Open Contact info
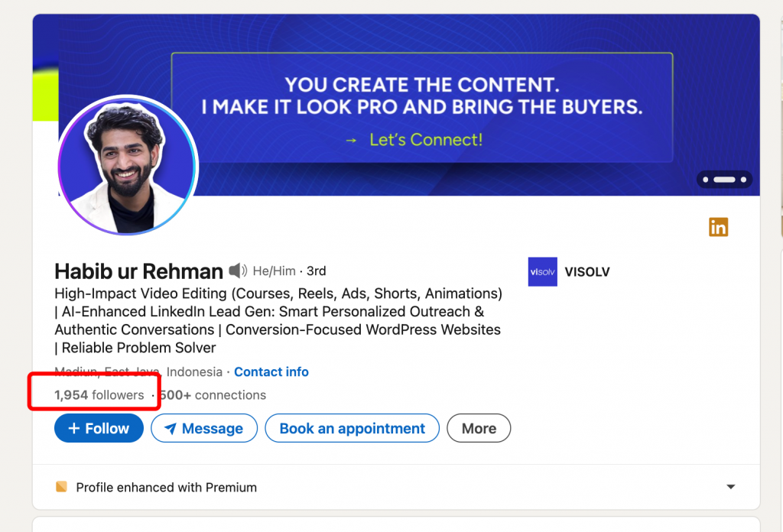The image size is (783, 532). [271, 371]
